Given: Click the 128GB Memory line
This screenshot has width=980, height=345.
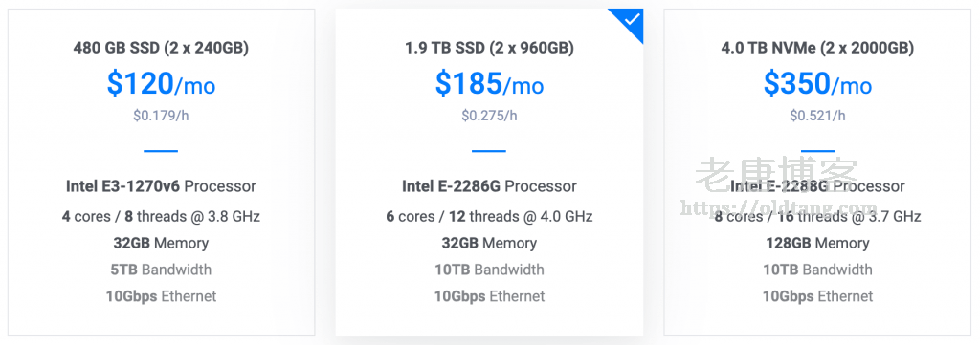Looking at the screenshot, I should click(x=817, y=243).
